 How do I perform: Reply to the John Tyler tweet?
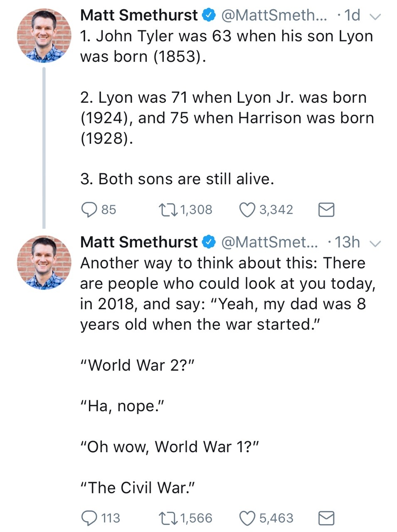click(x=89, y=209)
